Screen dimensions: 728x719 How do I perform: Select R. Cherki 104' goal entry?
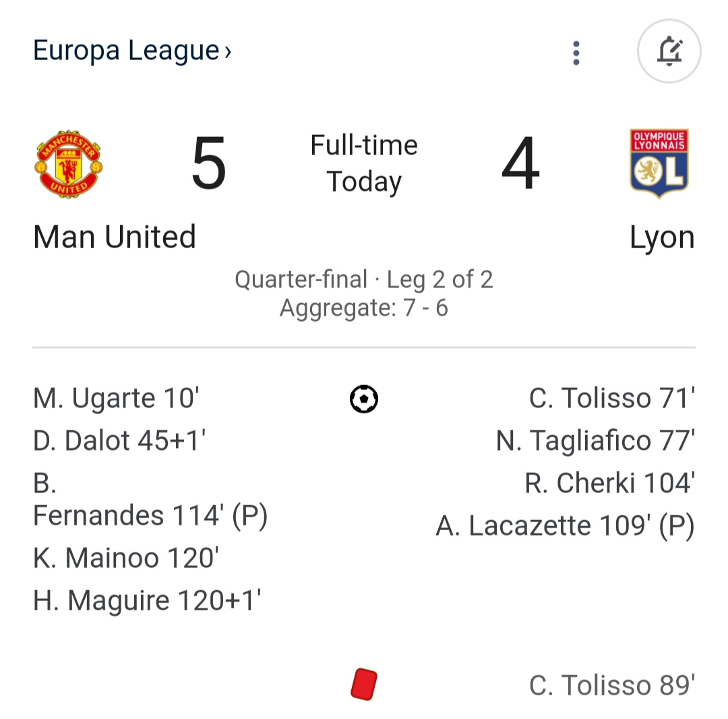tap(609, 484)
